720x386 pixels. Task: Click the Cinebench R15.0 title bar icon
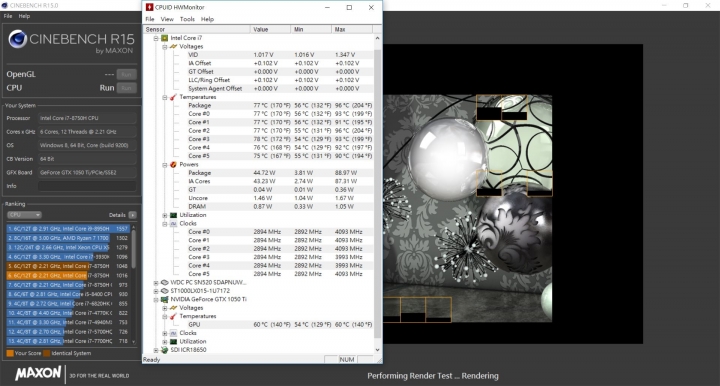(x=5, y=6)
